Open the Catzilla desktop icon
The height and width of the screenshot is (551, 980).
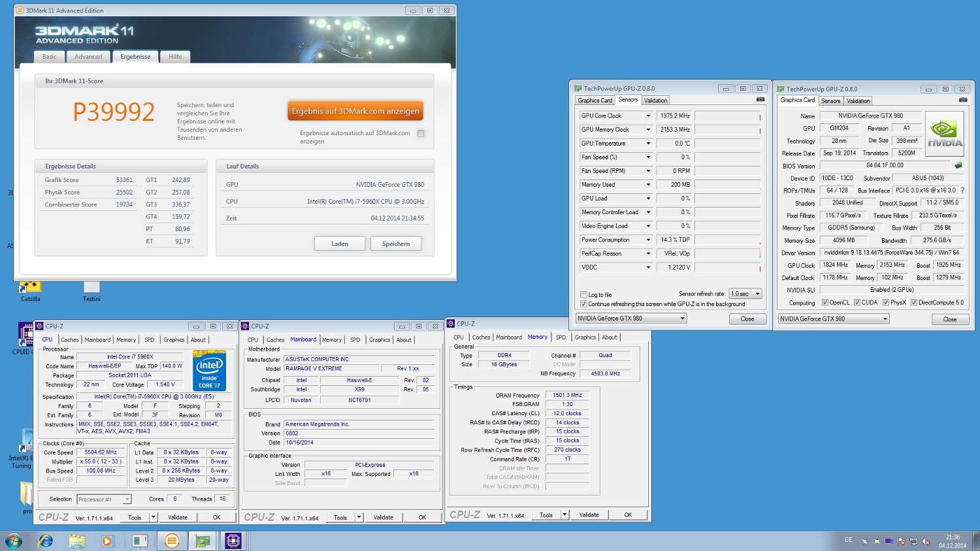pyautogui.click(x=30, y=291)
